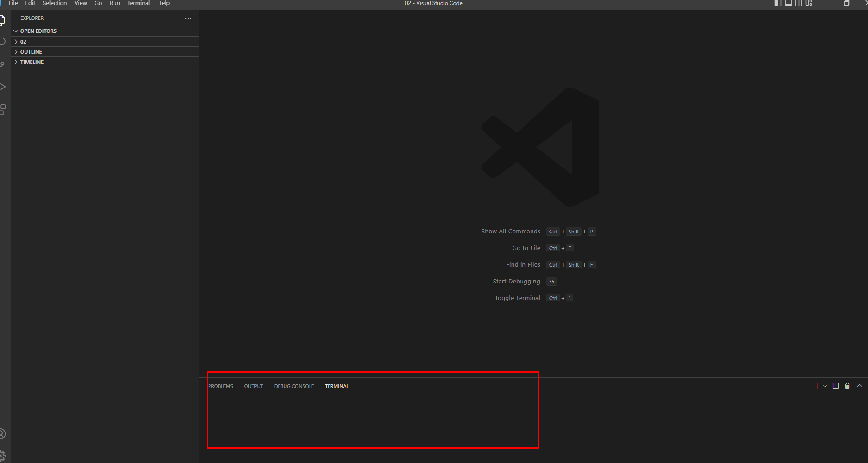Viewport: 868px width, 463px height.
Task: Open the Accounts icon in the activity bar
Action: pyautogui.click(x=2, y=434)
